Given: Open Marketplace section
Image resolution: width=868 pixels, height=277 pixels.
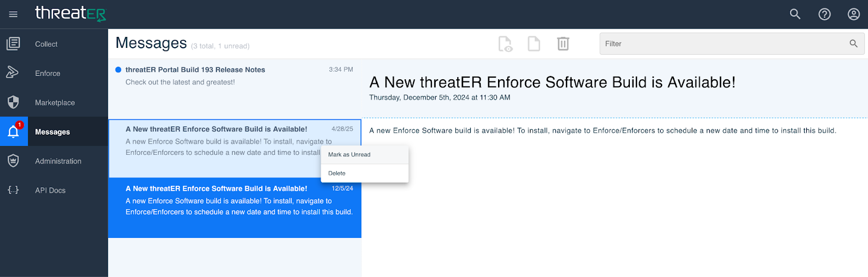Looking at the screenshot, I should 55,103.
